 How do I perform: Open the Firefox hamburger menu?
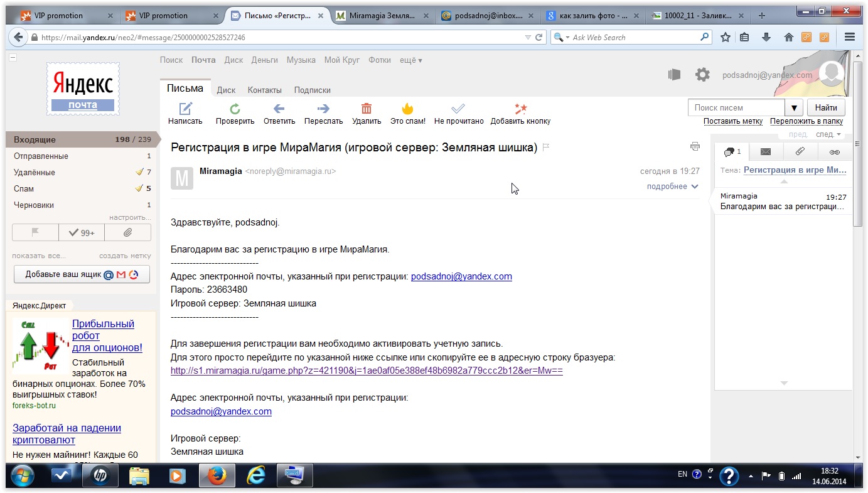pyautogui.click(x=850, y=37)
